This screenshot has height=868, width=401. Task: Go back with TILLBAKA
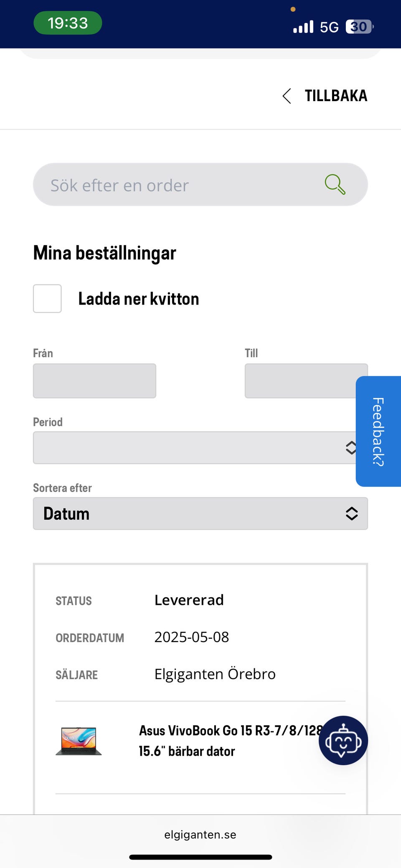[x=336, y=96]
